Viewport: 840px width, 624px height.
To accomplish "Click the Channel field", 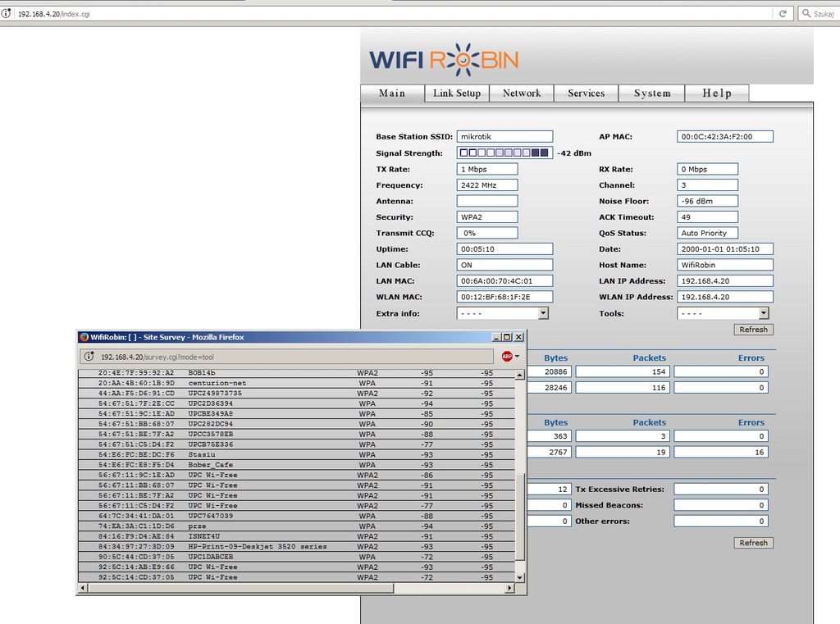I will click(708, 185).
